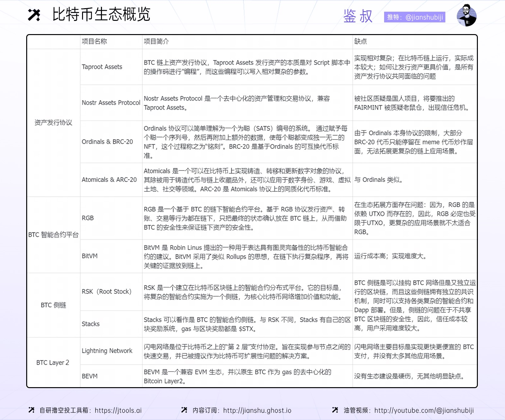505x420 pixels.
Task: Open the jianshu.ghost.io subscription link
Action: [257, 410]
